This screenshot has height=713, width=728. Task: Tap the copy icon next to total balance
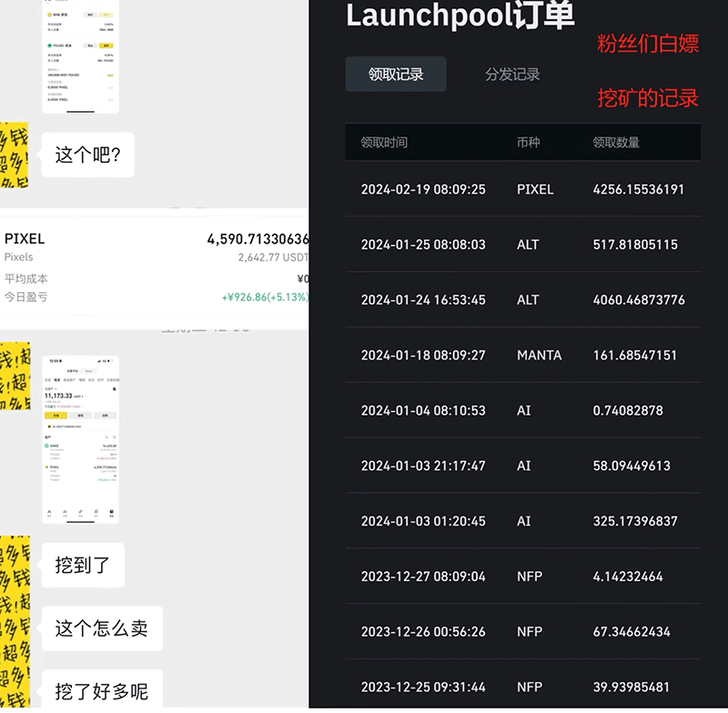click(x=114, y=389)
